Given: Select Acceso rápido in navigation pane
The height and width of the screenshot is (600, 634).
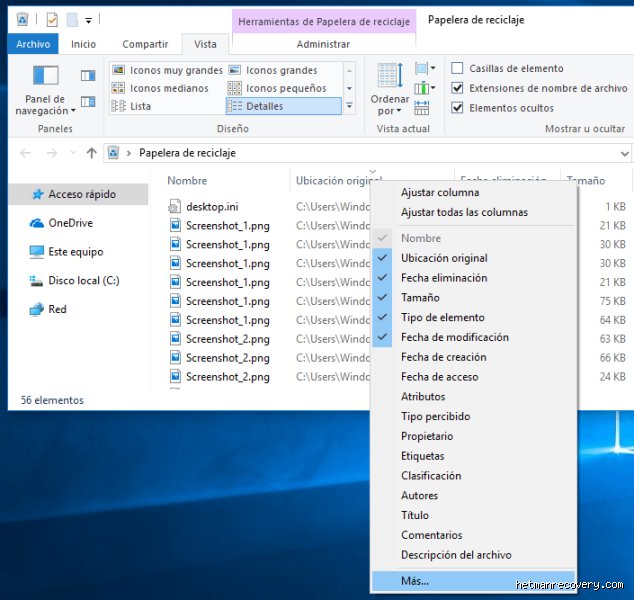Looking at the screenshot, I should [78, 194].
